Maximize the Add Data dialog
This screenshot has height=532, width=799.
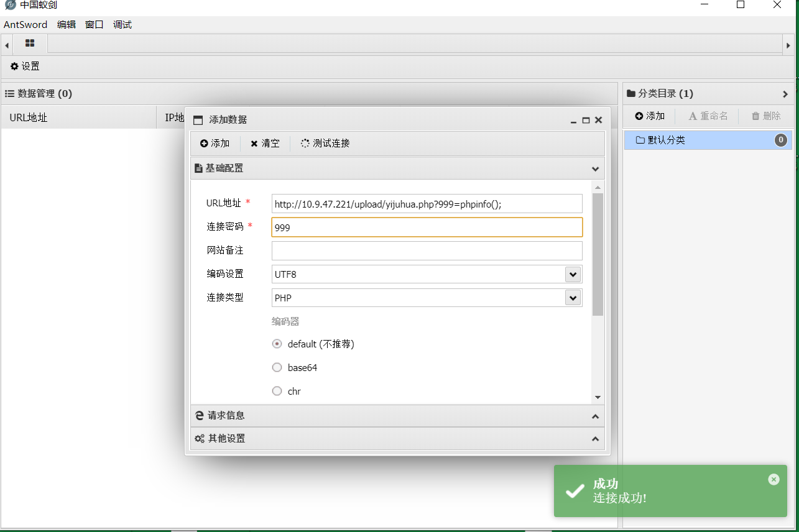coord(586,121)
